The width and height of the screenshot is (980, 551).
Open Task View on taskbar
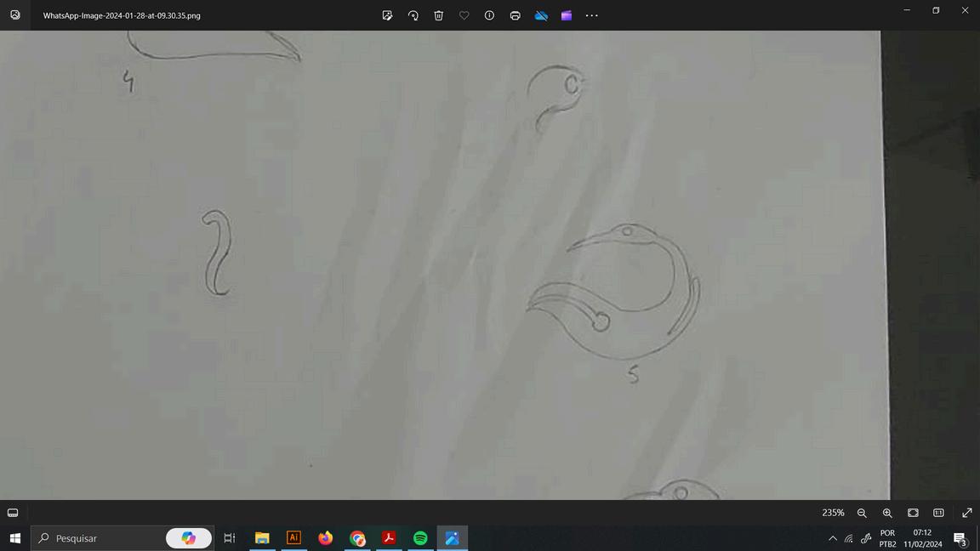(x=230, y=538)
